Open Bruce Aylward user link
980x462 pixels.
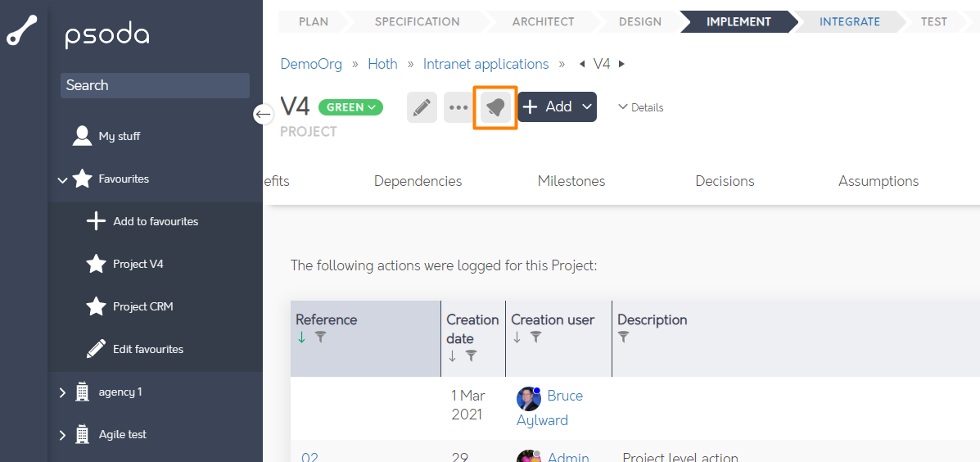(x=549, y=408)
